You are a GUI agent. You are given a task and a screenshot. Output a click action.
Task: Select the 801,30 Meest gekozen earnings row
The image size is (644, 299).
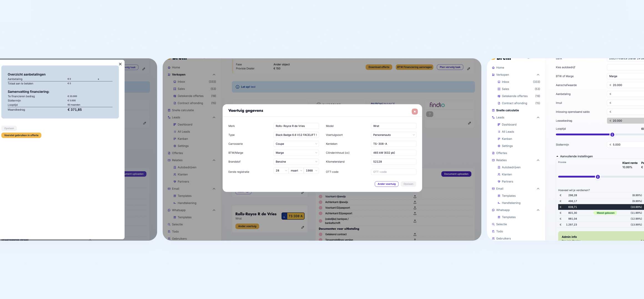pos(601,213)
